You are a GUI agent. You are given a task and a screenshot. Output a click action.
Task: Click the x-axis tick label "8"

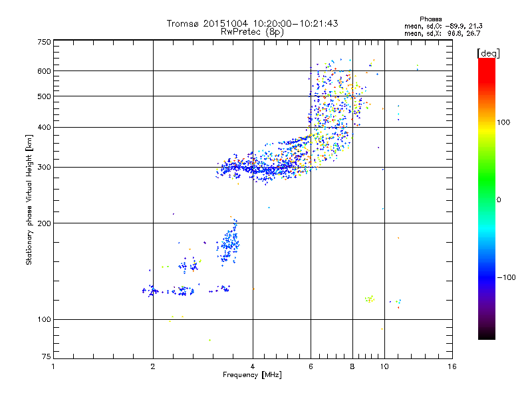(x=352, y=366)
